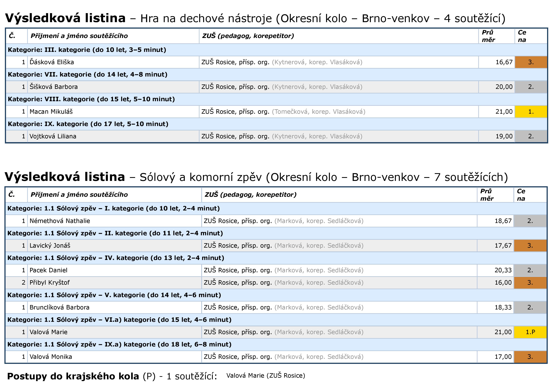Click the Cena column header in the second table
The image size is (555, 392).
[521, 195]
